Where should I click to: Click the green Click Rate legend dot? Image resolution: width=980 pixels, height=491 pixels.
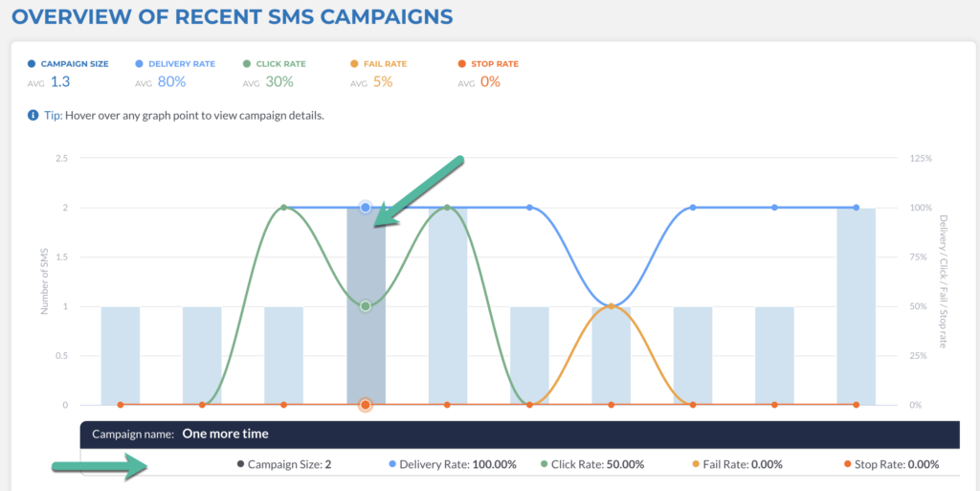point(247,64)
